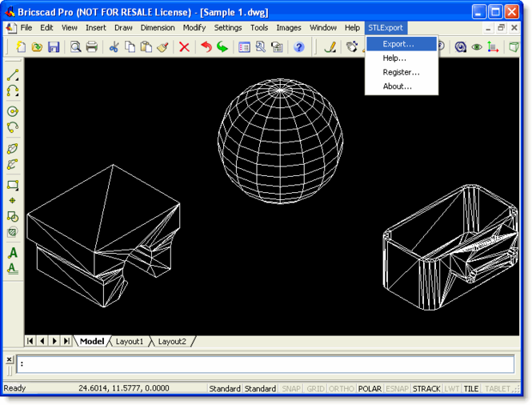Print the drawing via printer icon
Viewport: 532px width, 405px height.
coord(92,47)
